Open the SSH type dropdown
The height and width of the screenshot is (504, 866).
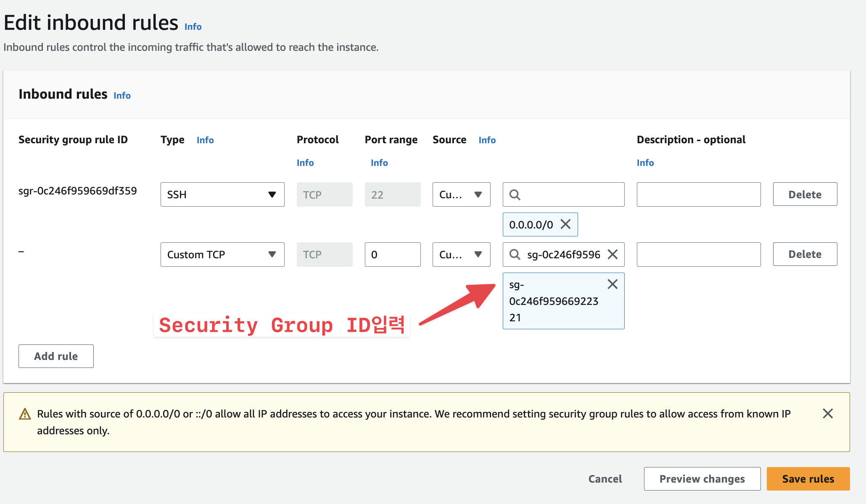222,194
